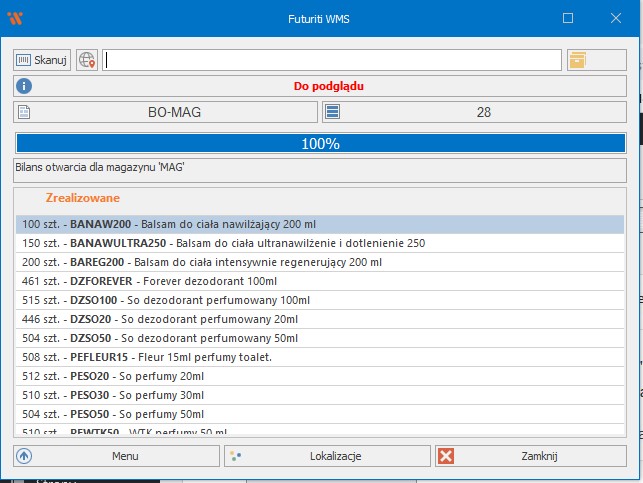Select the BAREG200 regenerating balsam row
Screen dimensions: 643x483
(x=320, y=262)
